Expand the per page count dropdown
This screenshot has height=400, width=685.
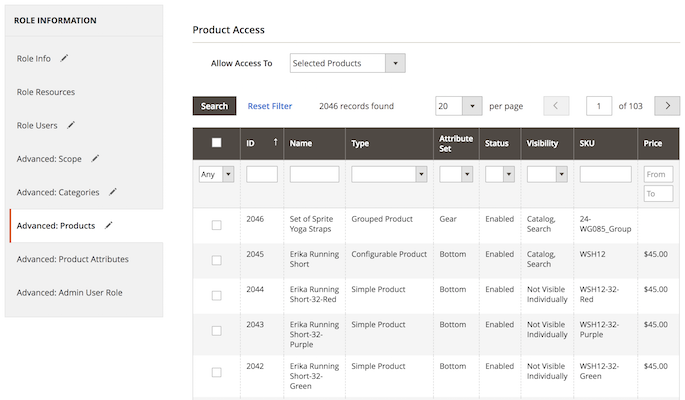469,106
